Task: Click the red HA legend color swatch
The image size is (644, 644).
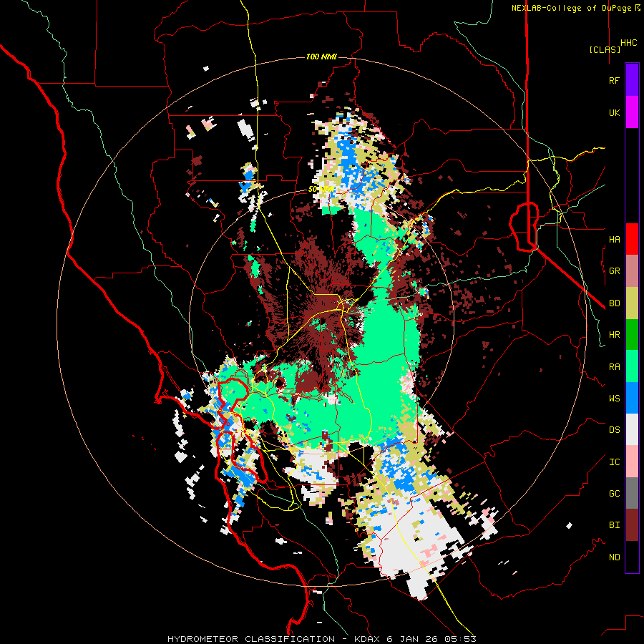Action: coord(632,239)
